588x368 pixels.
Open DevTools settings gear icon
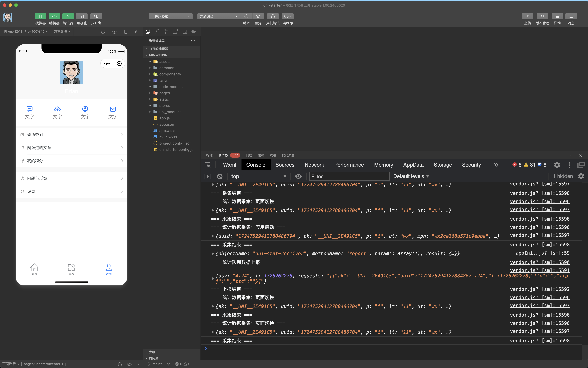(557, 165)
